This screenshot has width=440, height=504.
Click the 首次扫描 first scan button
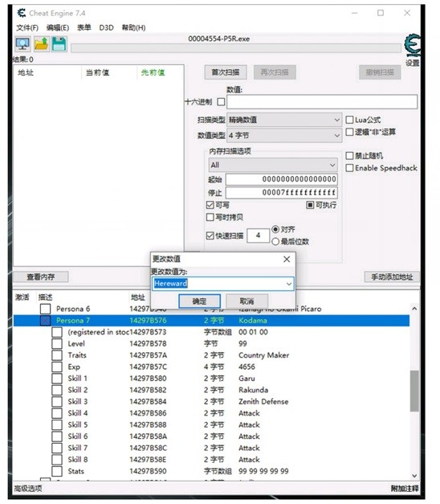[226, 72]
